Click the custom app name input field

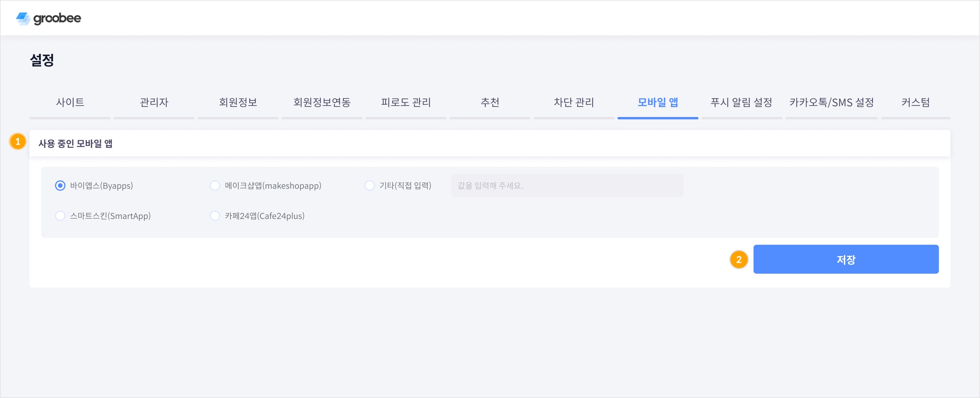coord(567,186)
